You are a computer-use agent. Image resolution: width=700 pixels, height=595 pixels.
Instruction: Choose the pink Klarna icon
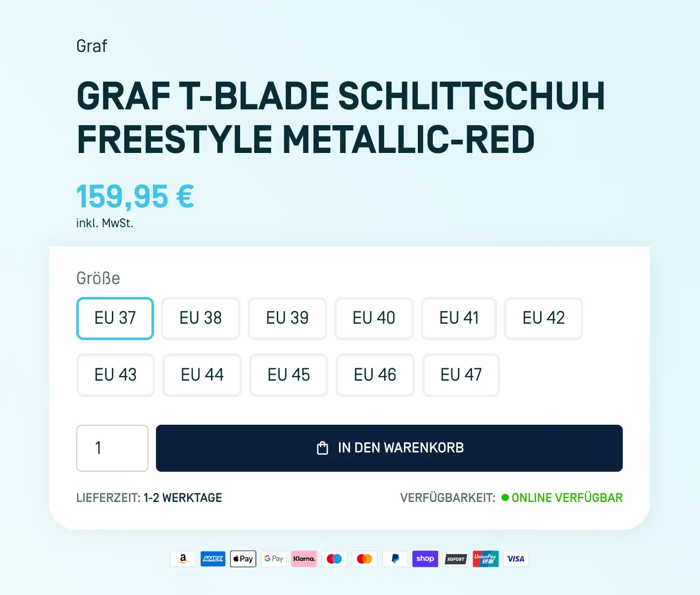[304, 559]
